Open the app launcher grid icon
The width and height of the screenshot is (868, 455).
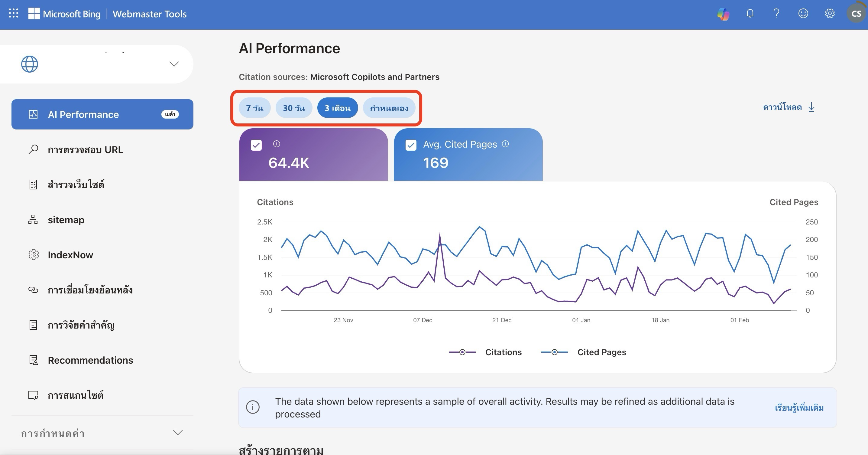pyautogui.click(x=14, y=14)
